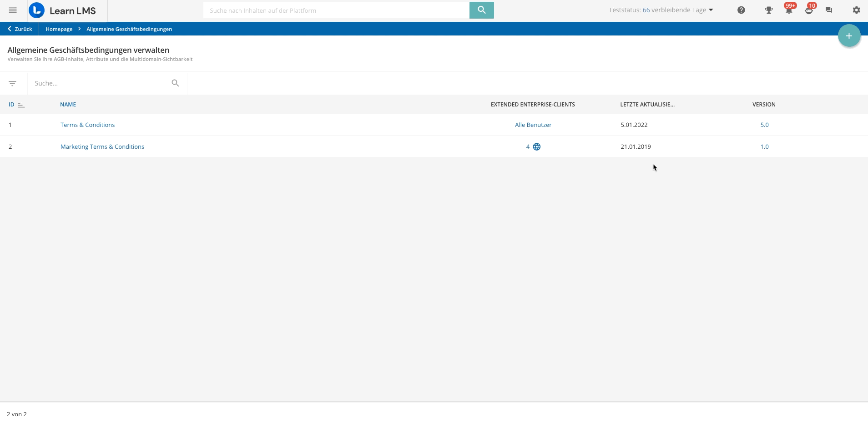Click the date 21.01.2019

point(636,146)
